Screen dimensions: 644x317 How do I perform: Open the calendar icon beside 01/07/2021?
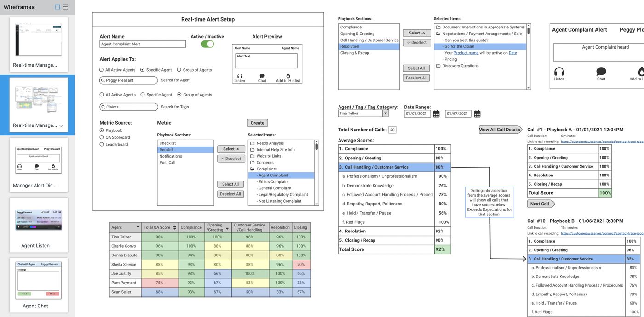477,114
